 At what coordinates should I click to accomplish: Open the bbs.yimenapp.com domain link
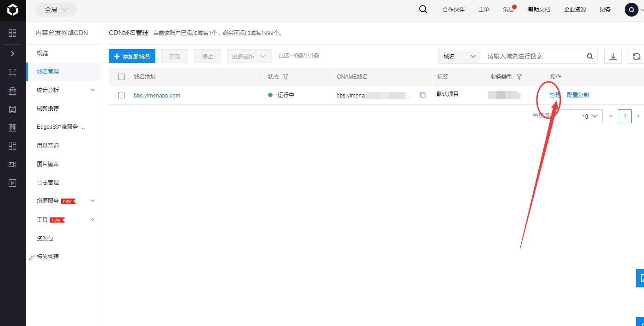point(157,96)
